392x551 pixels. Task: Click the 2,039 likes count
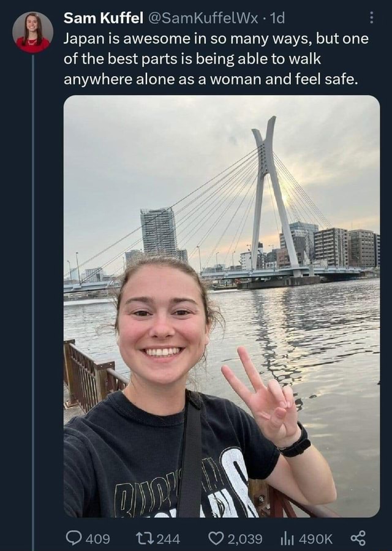click(245, 538)
